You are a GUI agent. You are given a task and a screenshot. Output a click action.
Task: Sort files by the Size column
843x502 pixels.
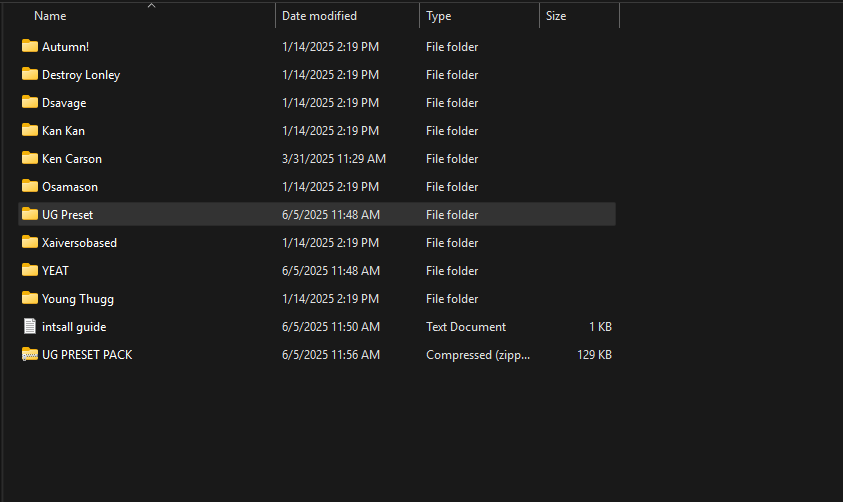tap(556, 16)
